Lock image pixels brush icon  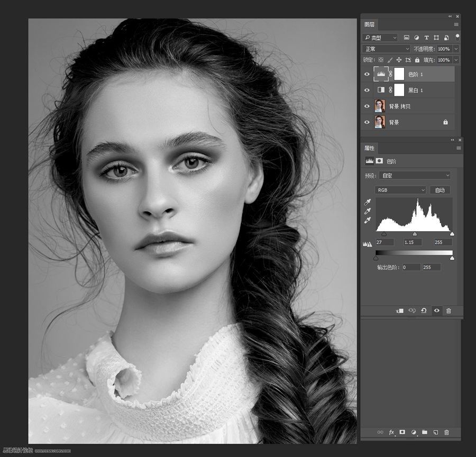[x=390, y=60]
